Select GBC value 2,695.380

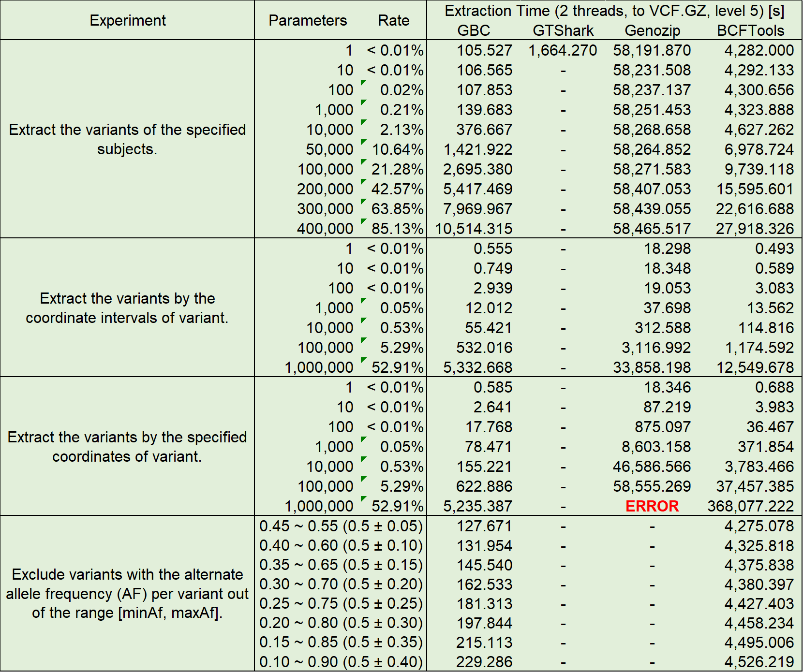478,169
